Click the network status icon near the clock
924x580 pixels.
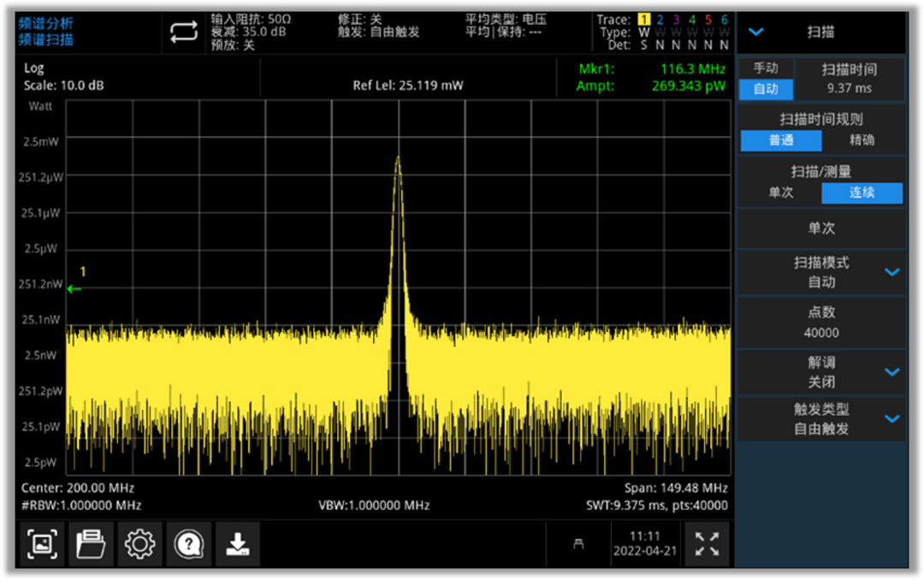(x=578, y=544)
